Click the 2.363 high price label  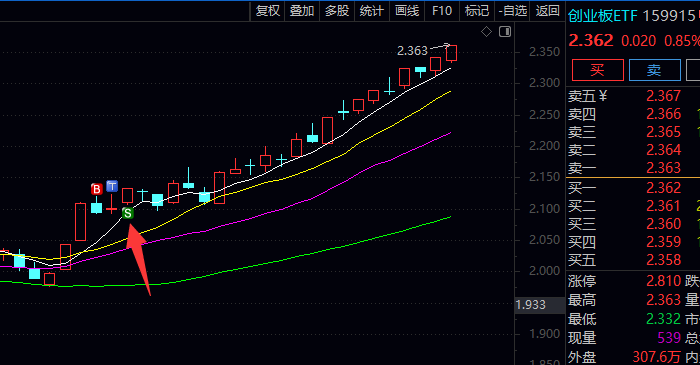pos(412,51)
